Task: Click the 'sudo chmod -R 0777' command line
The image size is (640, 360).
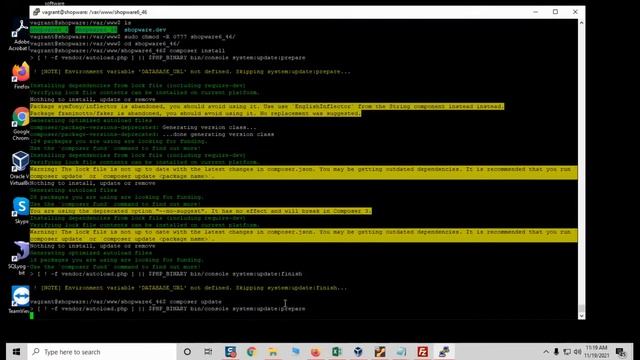Action: (x=133, y=37)
